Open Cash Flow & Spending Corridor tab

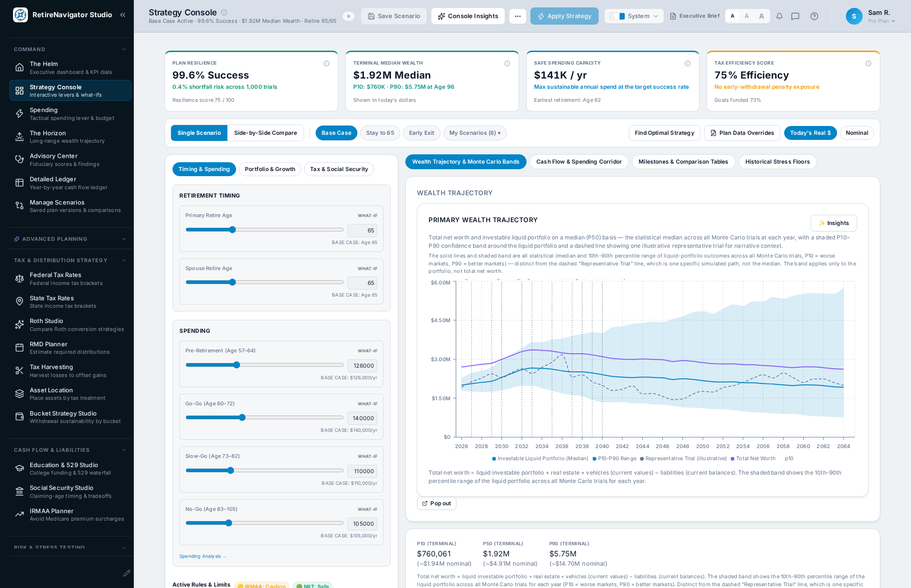(x=579, y=162)
